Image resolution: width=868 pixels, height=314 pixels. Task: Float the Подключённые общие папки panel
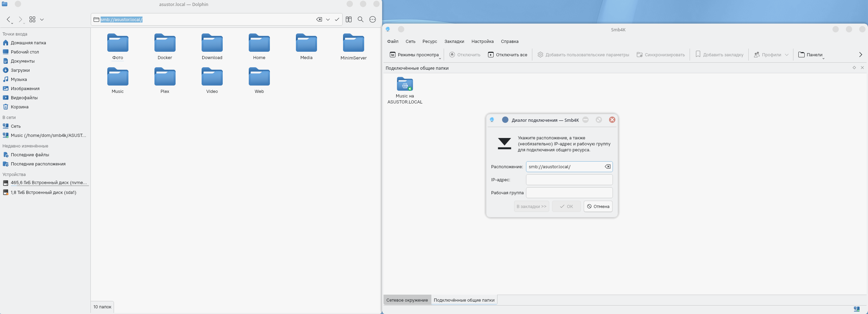[x=854, y=68]
